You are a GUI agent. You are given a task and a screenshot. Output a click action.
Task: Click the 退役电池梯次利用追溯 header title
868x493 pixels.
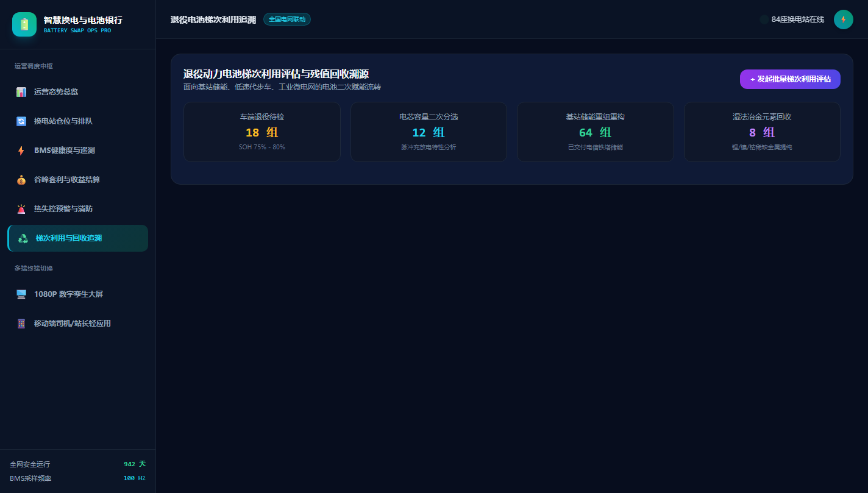[x=213, y=20]
